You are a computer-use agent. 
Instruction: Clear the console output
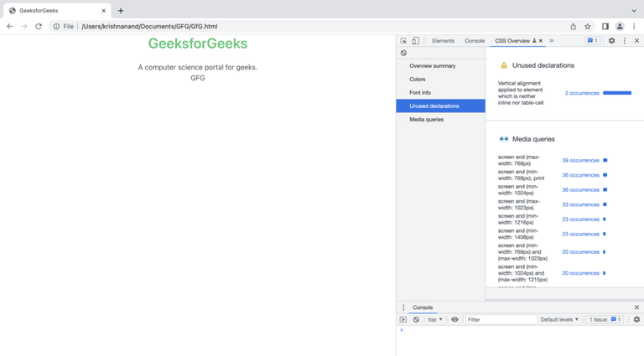[416, 319]
